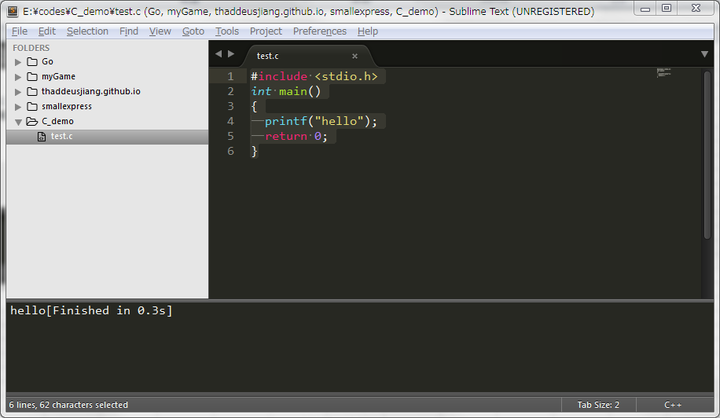
Task: Expand the Go folder tree arrow
Action: (18, 62)
